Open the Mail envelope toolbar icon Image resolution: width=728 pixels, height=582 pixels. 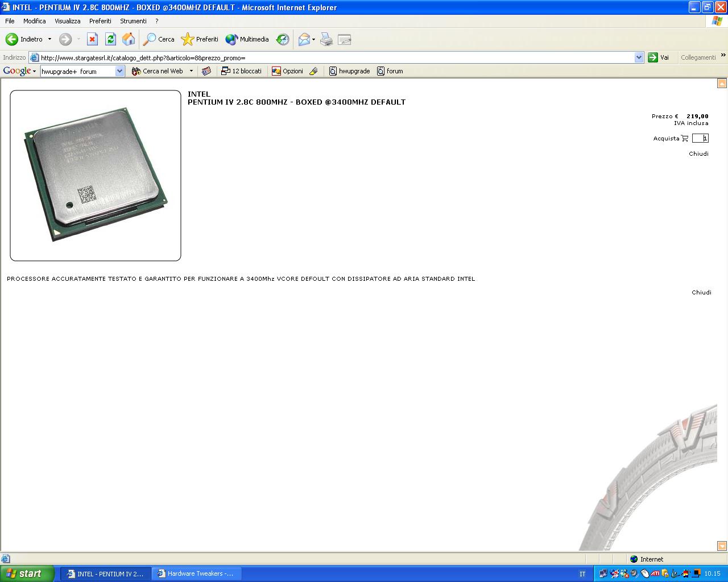pyautogui.click(x=304, y=39)
